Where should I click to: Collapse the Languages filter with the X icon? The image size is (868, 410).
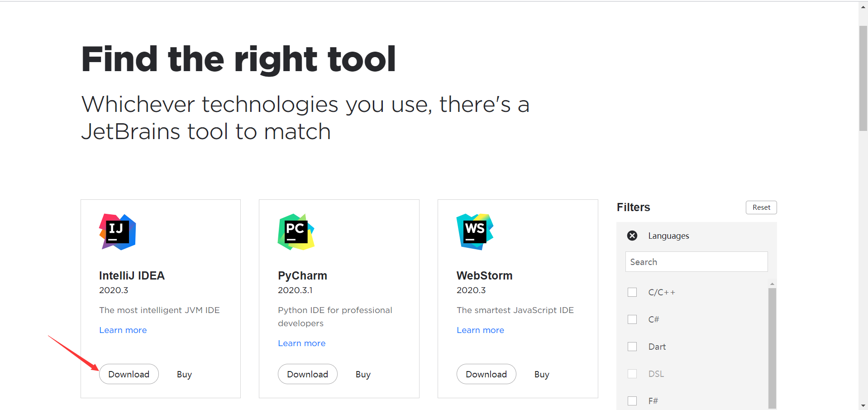click(x=632, y=236)
